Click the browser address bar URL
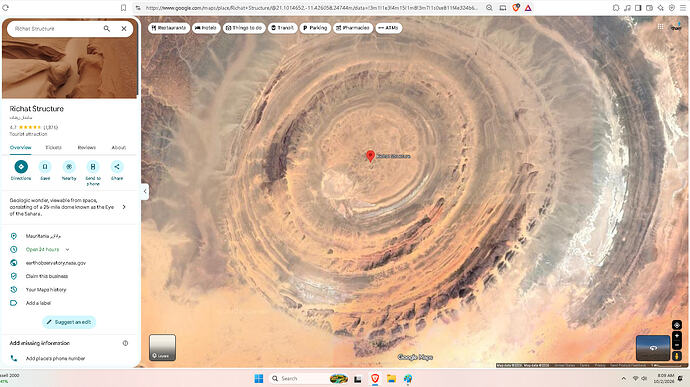690x387 pixels. (x=312, y=8)
